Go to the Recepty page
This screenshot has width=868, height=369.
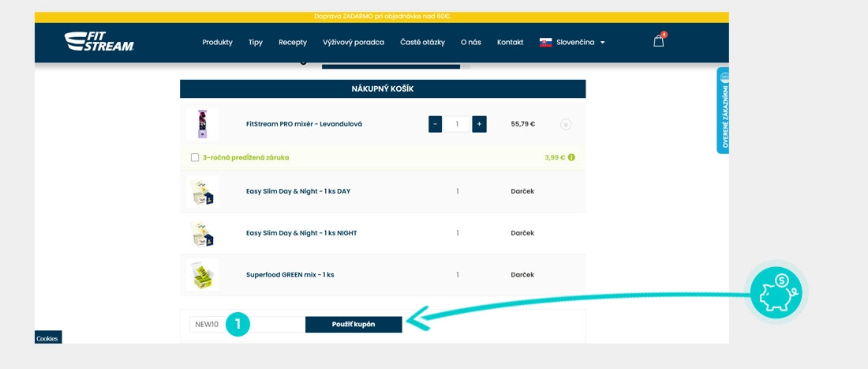[293, 43]
